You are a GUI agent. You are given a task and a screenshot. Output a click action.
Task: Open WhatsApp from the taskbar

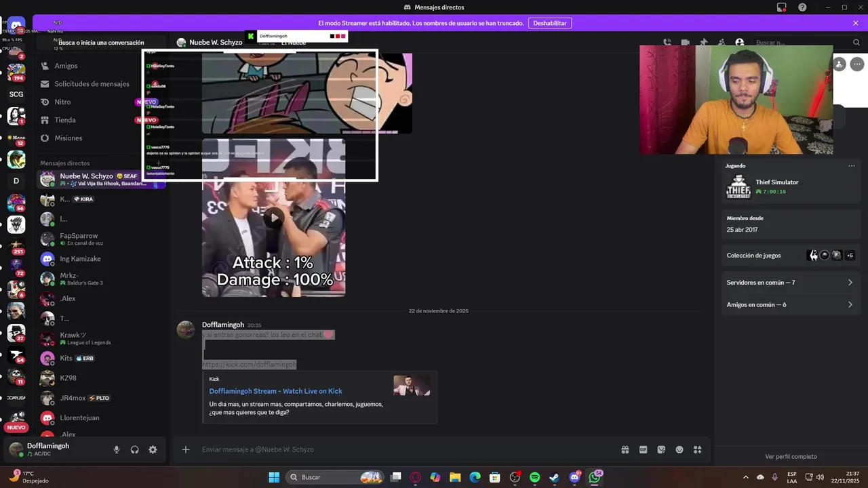595,477
